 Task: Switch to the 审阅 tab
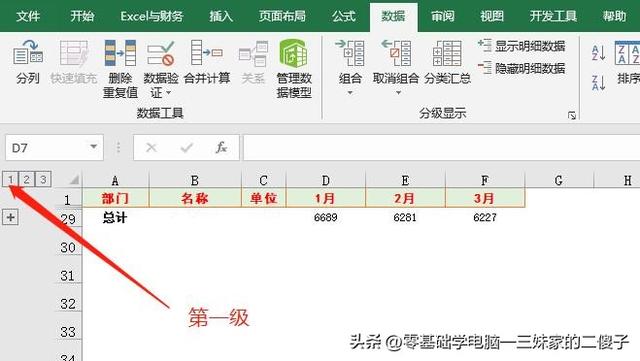(x=443, y=16)
